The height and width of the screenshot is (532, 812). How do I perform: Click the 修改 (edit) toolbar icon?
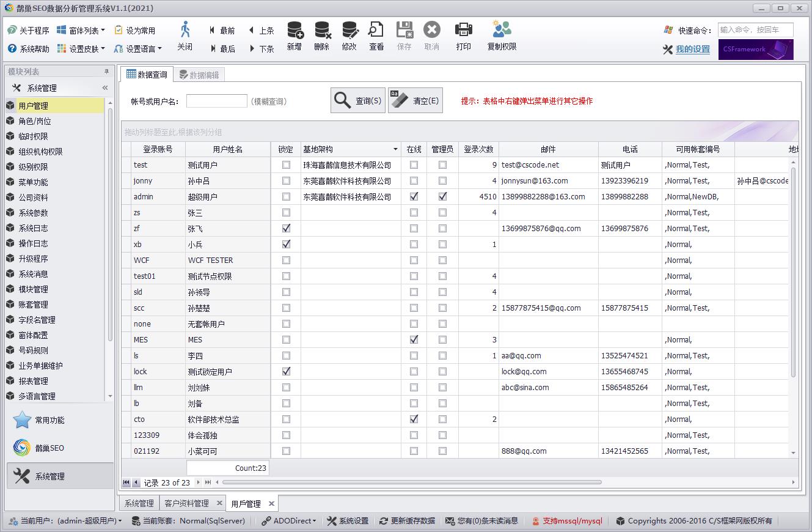tap(349, 31)
